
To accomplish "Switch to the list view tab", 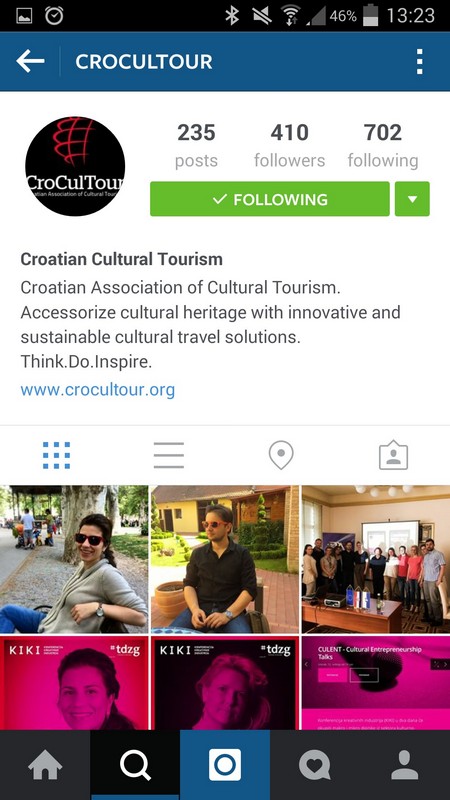I will [169, 455].
